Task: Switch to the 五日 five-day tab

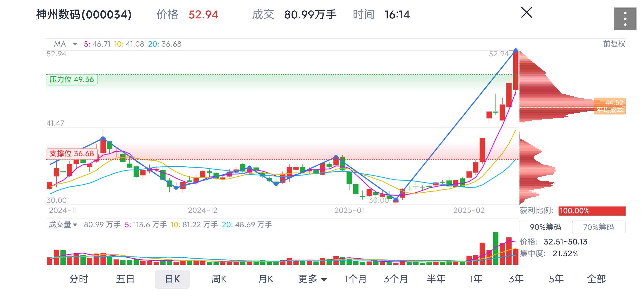Action: click(x=126, y=279)
